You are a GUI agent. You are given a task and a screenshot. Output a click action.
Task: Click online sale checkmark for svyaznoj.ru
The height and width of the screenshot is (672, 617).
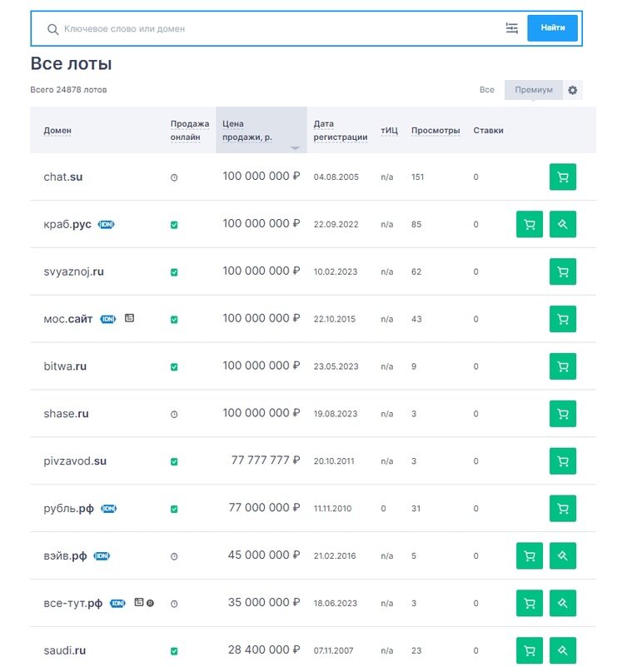tap(174, 272)
